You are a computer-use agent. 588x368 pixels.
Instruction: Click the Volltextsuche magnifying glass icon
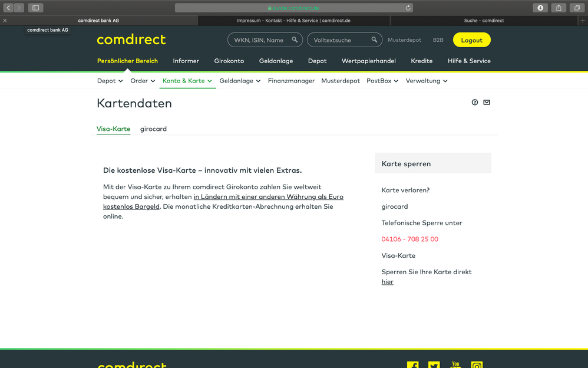click(x=374, y=40)
